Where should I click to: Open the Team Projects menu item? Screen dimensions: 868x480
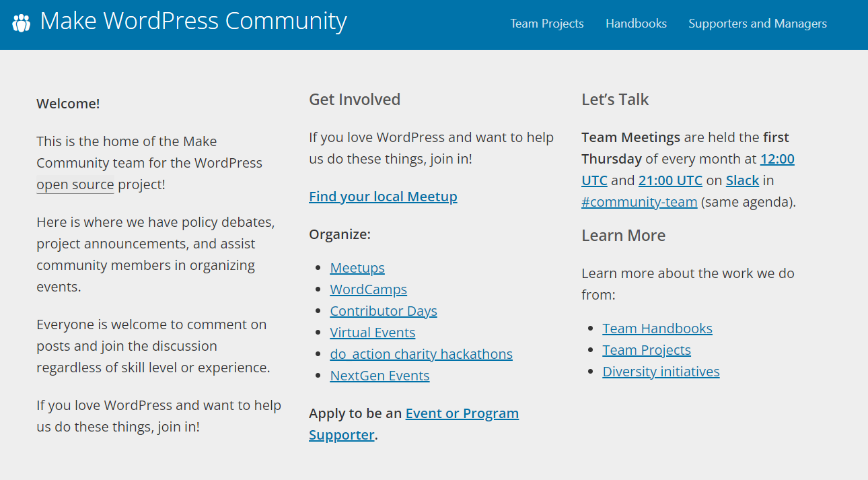547,24
